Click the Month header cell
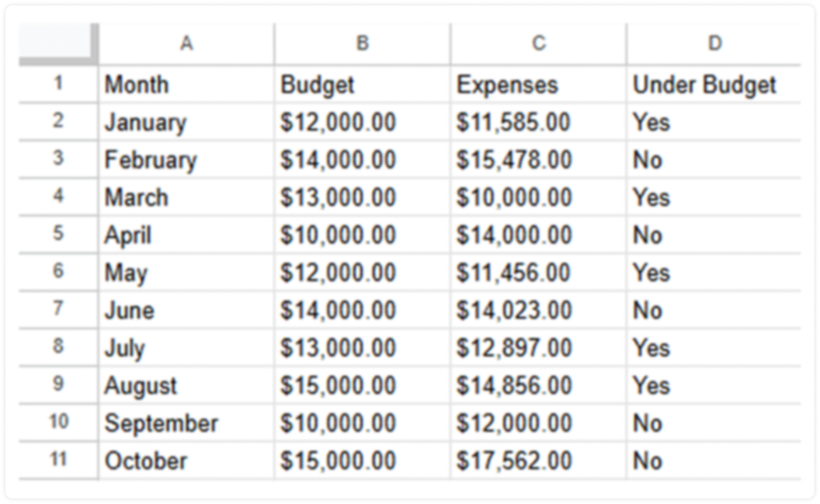This screenshot has height=504, width=820. click(x=186, y=84)
